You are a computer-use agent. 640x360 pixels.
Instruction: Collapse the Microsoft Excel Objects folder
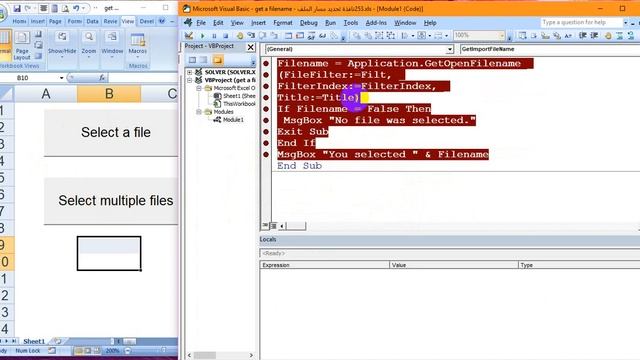pos(199,88)
